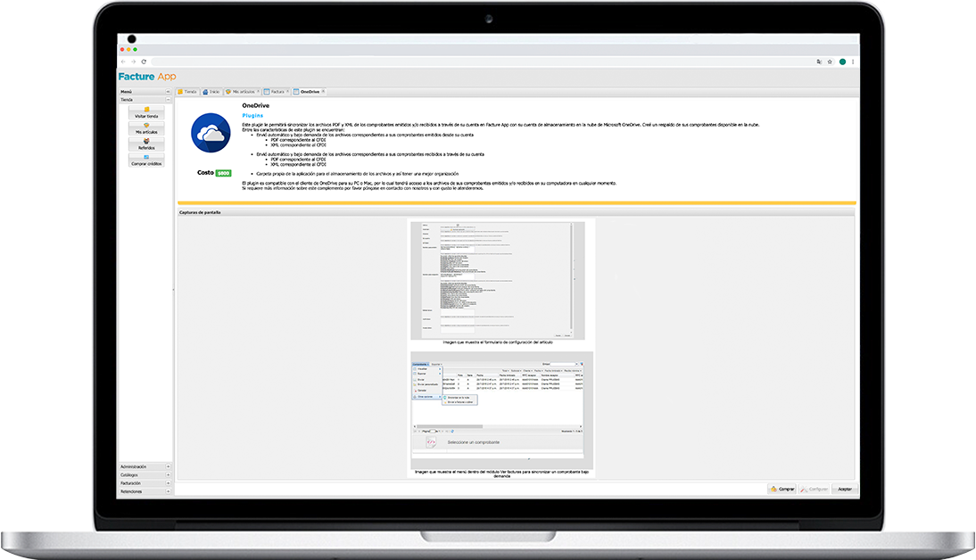The width and height of the screenshot is (976, 560).
Task: Bookmark the page with the star icon
Action: 830,62
